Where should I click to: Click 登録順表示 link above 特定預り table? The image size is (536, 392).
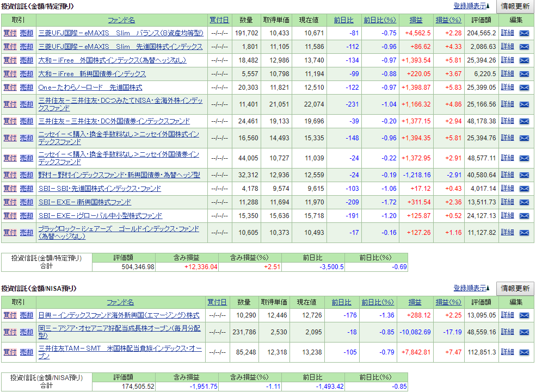(x=470, y=6)
